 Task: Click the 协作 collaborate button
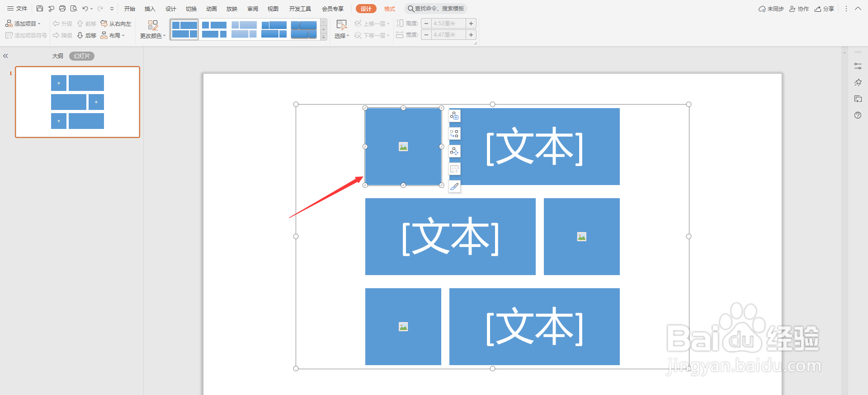(799, 9)
